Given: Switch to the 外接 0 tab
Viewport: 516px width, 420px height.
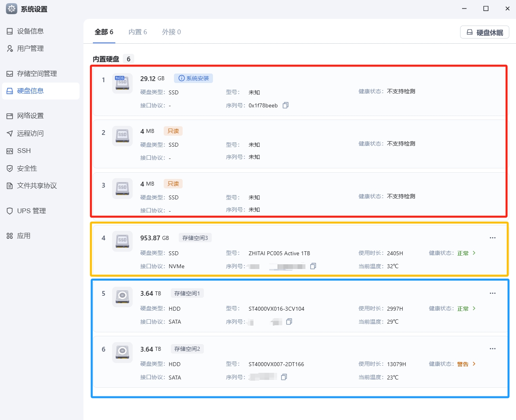Looking at the screenshot, I should click(x=171, y=32).
